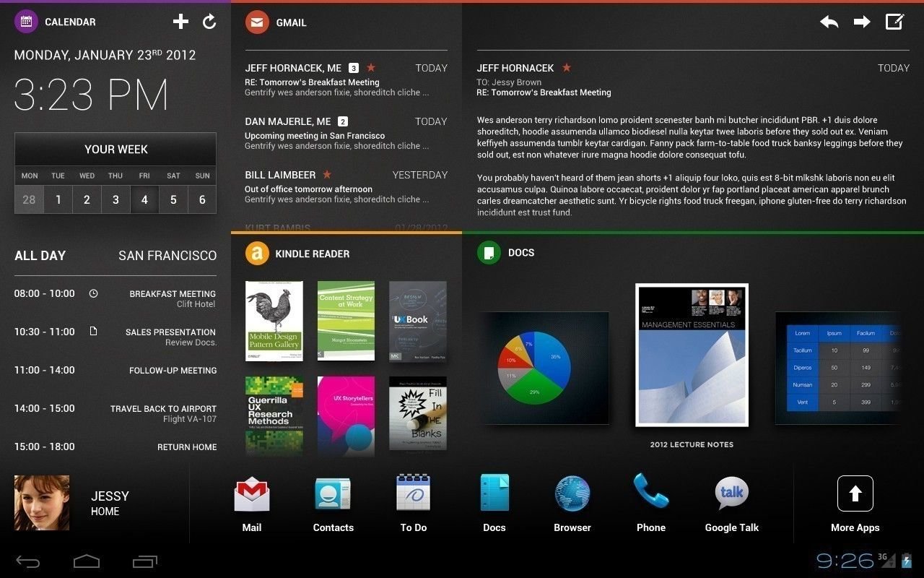Open Content Strategy at Work book
The width and height of the screenshot is (924, 578).
coord(346,321)
